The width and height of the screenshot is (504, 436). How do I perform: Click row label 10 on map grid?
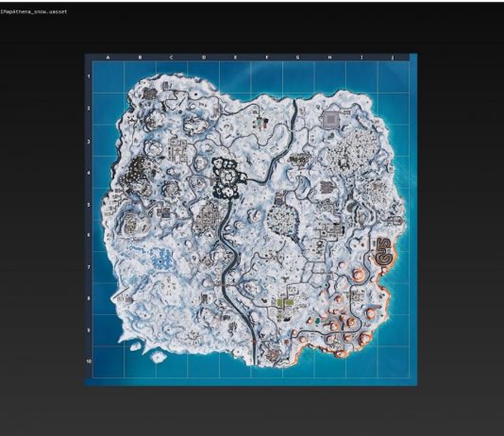click(89, 361)
